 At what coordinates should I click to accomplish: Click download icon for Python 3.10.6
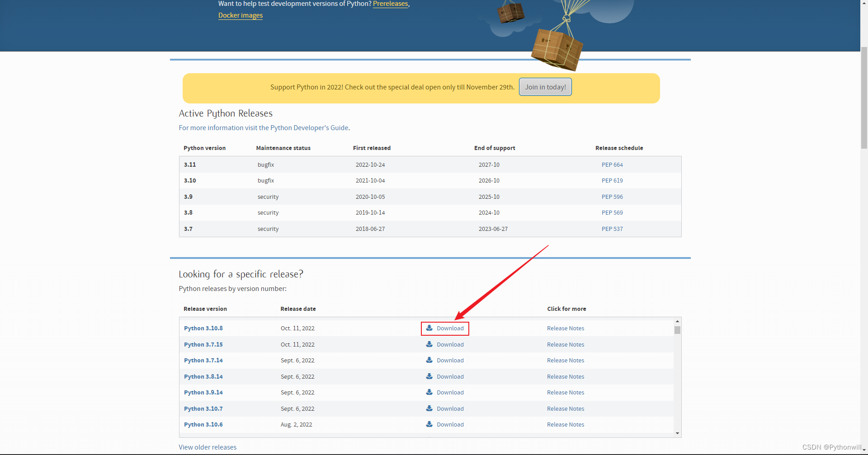429,424
